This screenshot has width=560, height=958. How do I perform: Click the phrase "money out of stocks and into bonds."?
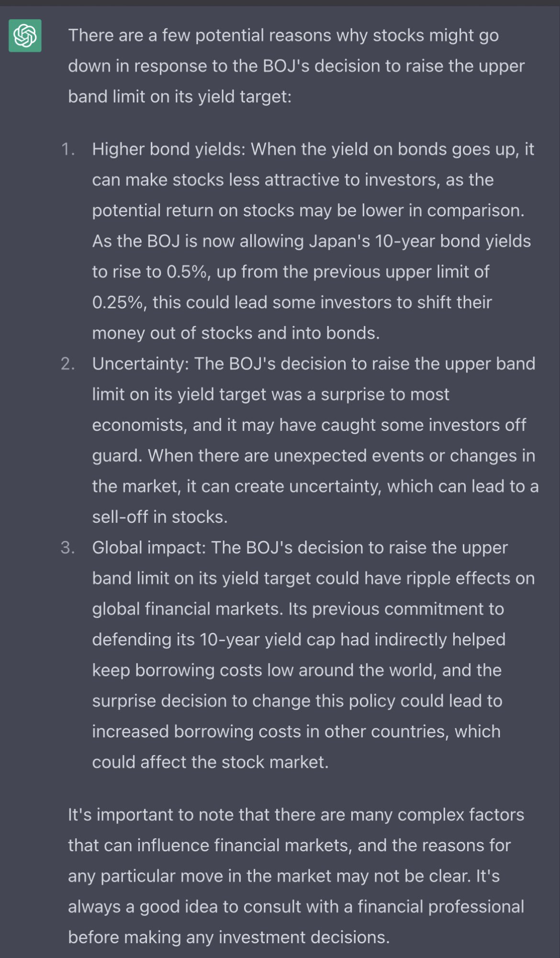235,333
